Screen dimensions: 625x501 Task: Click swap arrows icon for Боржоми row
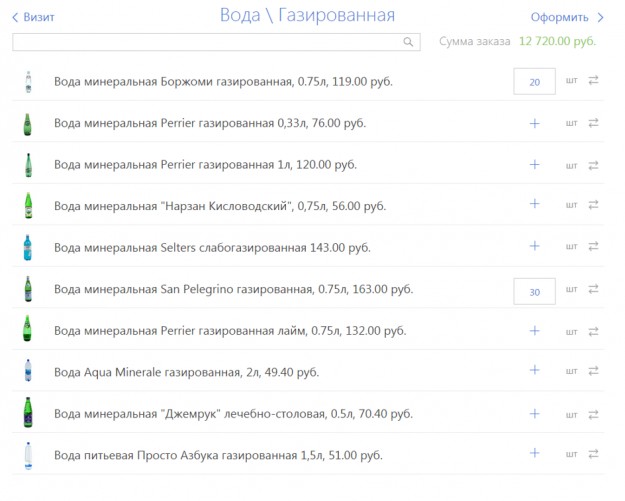coord(593,81)
